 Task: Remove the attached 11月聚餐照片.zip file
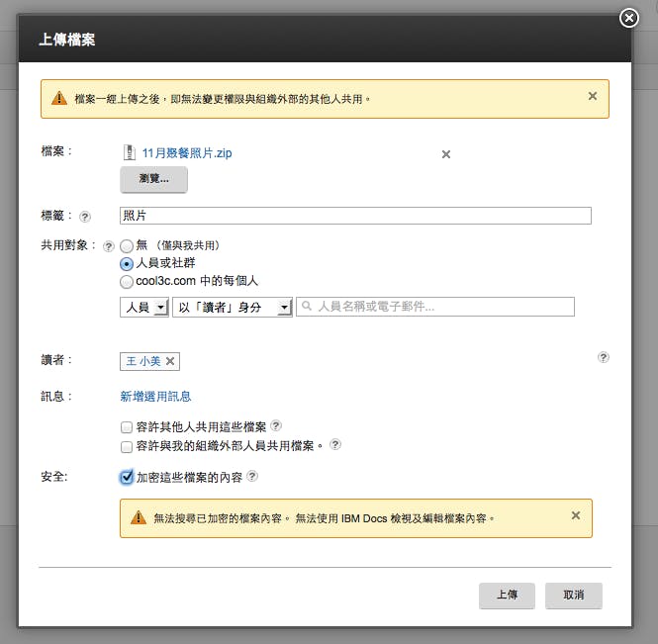446,154
